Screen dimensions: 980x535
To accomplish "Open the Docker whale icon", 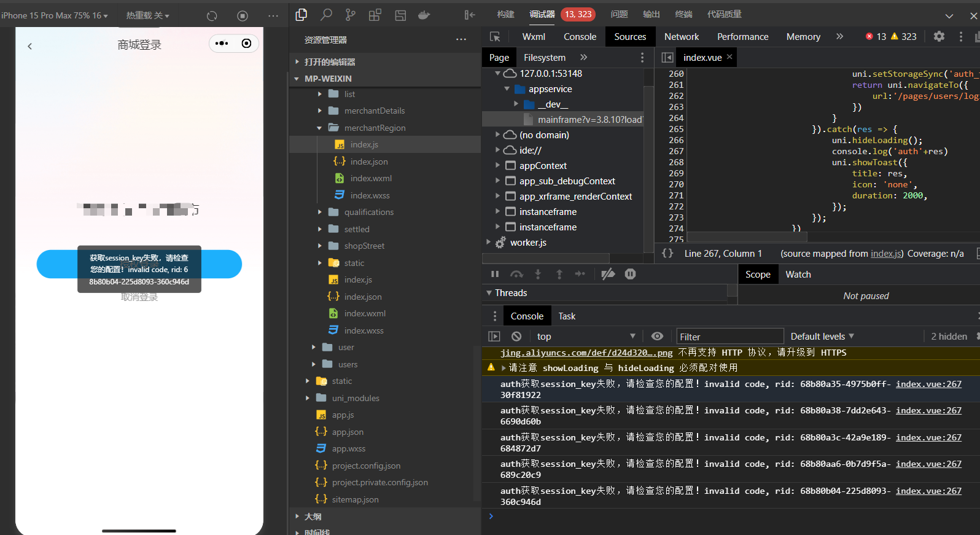I will tap(424, 15).
